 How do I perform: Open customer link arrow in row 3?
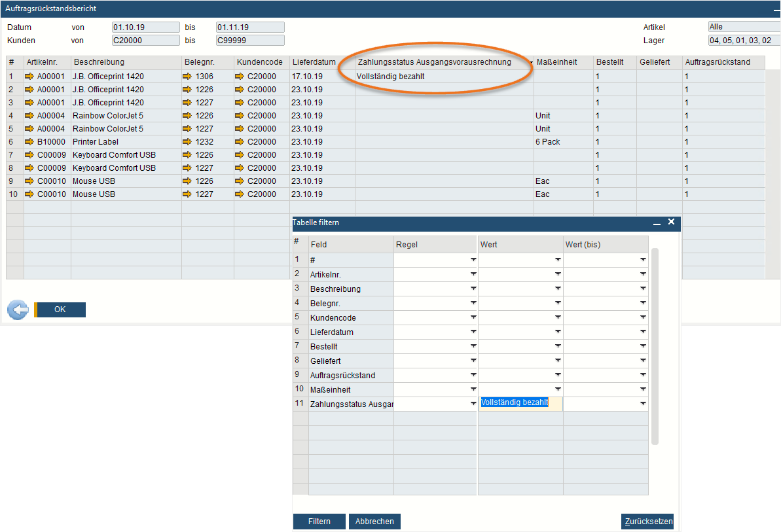[240, 103]
